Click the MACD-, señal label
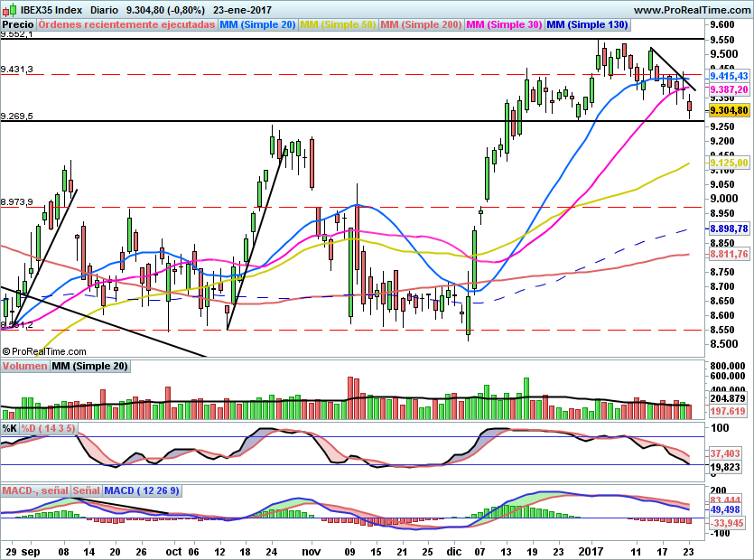The image size is (754, 560). (x=35, y=490)
